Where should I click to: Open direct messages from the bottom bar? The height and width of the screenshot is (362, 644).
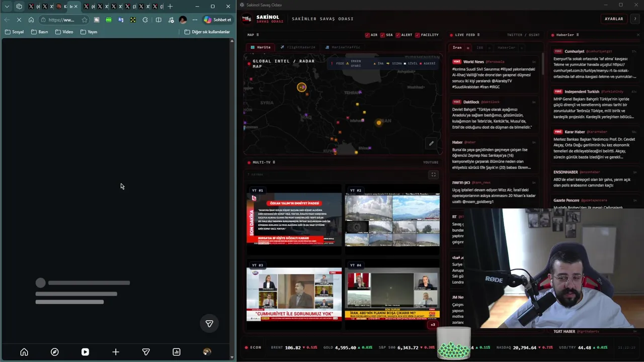pyautogui.click(x=146, y=352)
